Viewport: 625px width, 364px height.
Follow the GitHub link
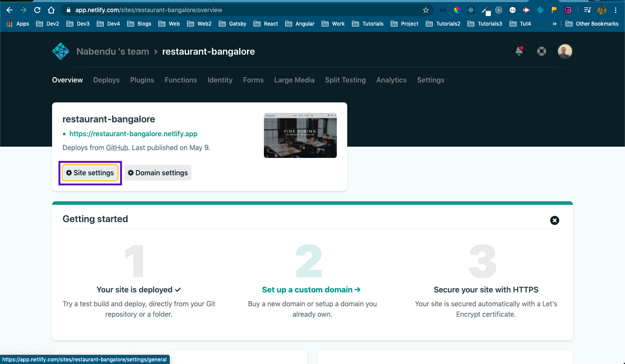(x=117, y=148)
